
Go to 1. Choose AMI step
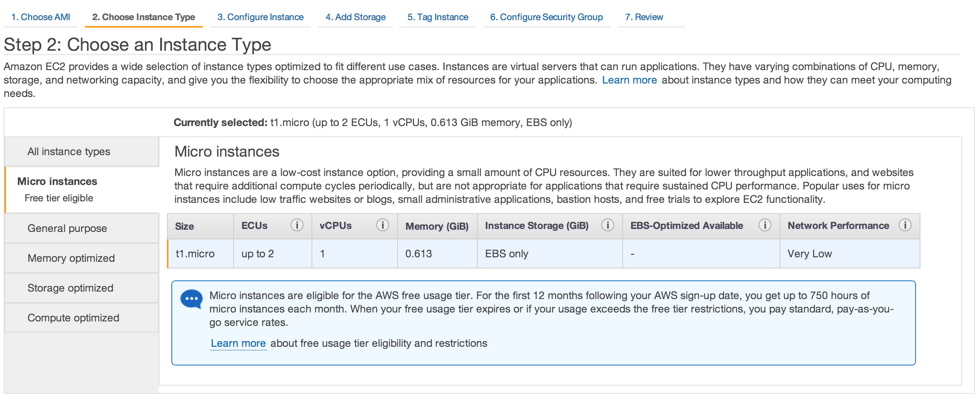[41, 17]
